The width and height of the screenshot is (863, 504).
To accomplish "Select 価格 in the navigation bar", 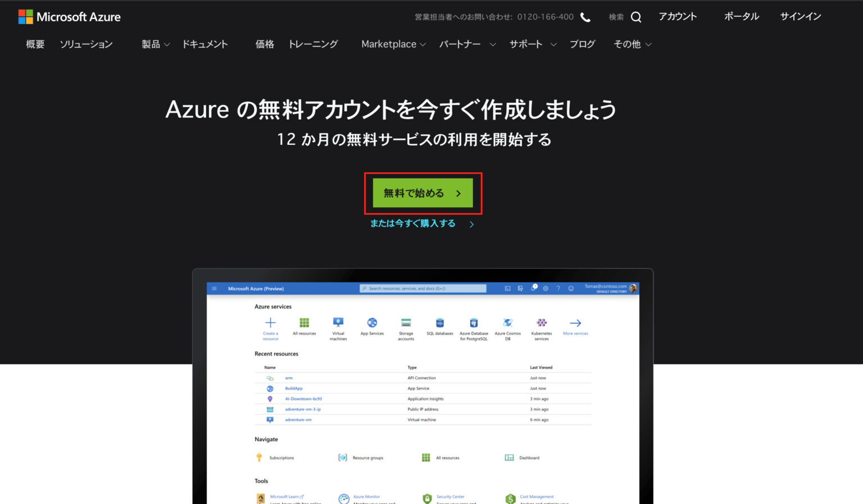I will (x=264, y=44).
